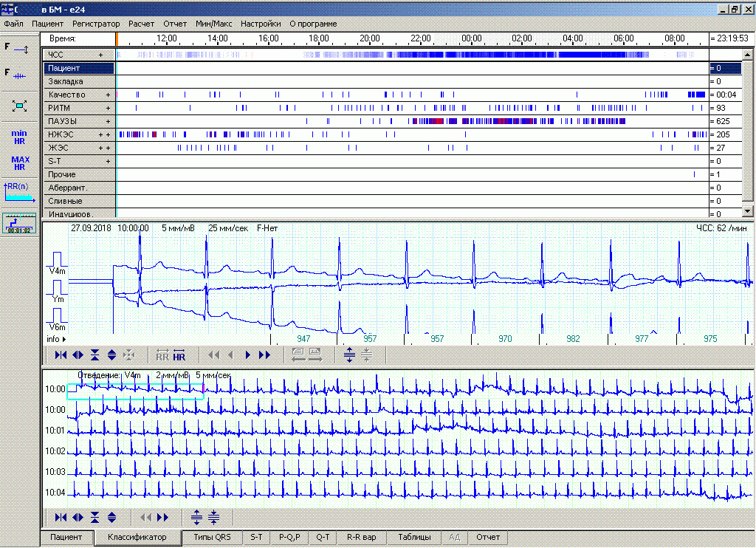
Task: Decrease amplitude in bottom overview toolbar
Action: pyautogui.click(x=95, y=518)
